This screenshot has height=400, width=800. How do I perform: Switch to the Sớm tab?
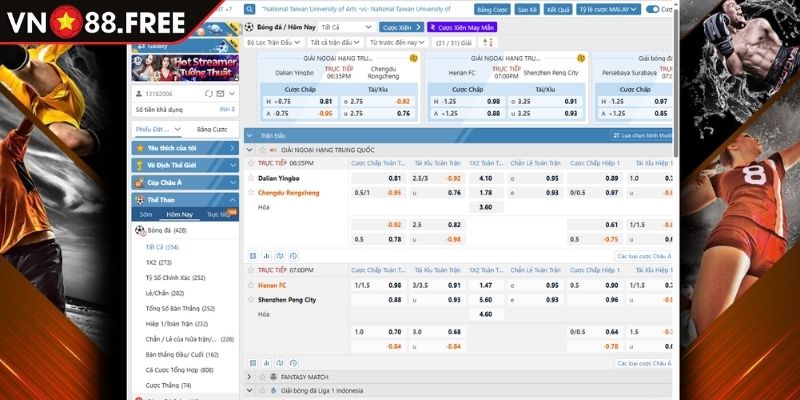(146, 214)
